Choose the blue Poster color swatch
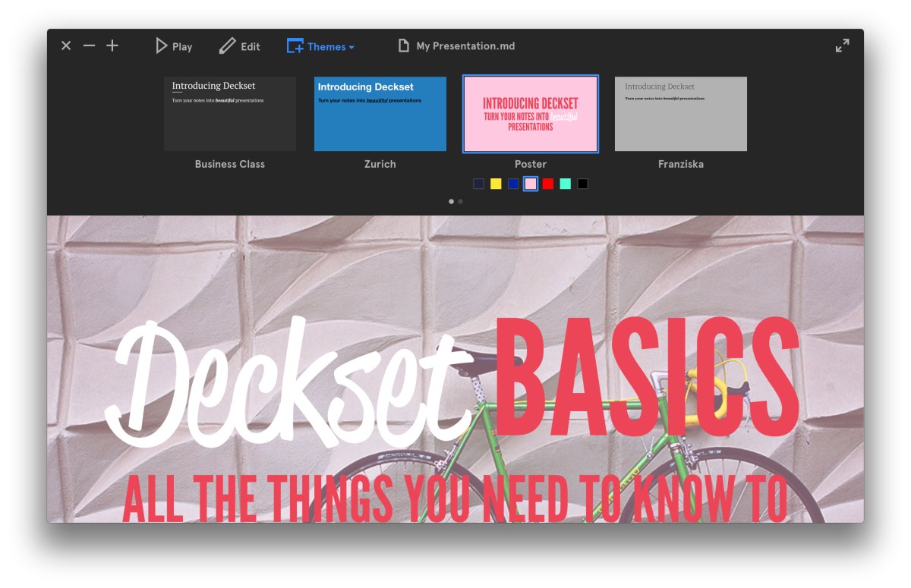 pyautogui.click(x=513, y=184)
